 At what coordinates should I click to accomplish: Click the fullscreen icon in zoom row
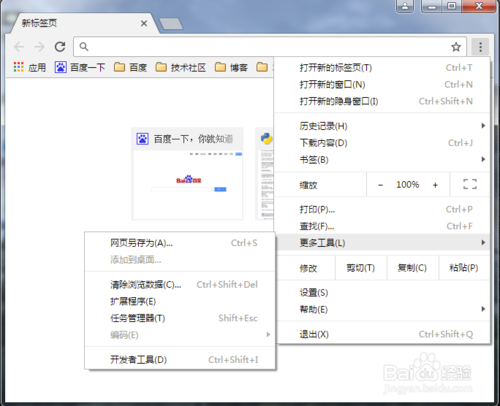(x=470, y=184)
